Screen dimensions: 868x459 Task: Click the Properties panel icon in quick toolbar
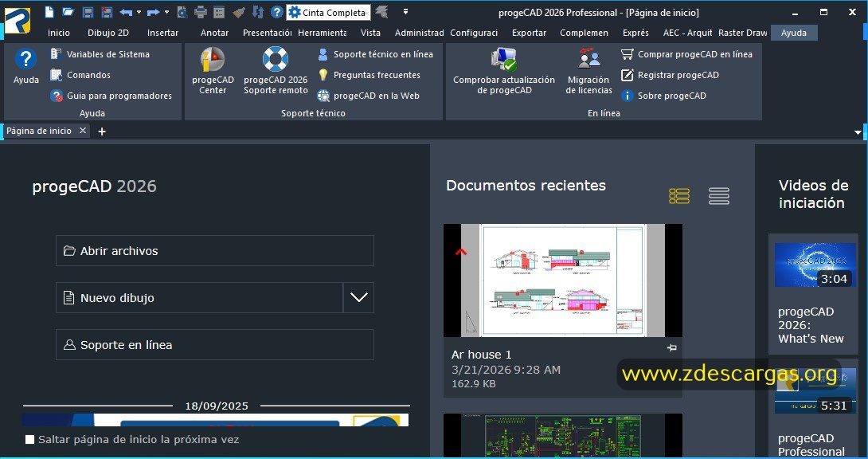[x=219, y=12]
